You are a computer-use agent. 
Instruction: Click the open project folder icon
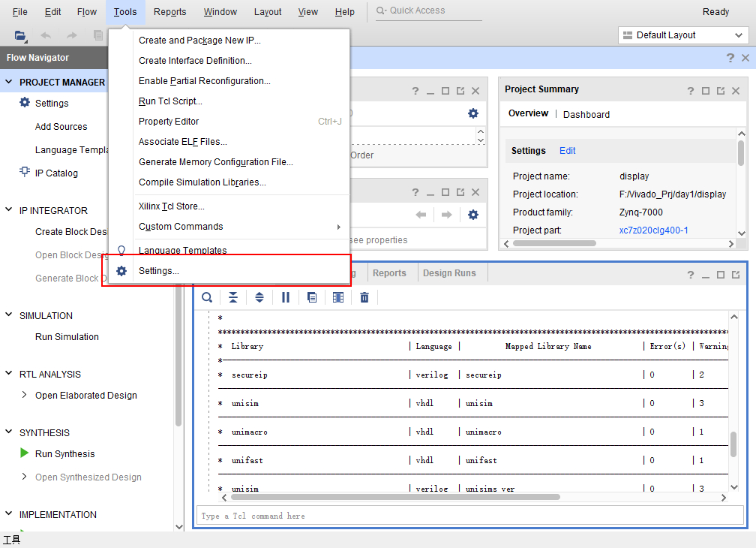20,35
